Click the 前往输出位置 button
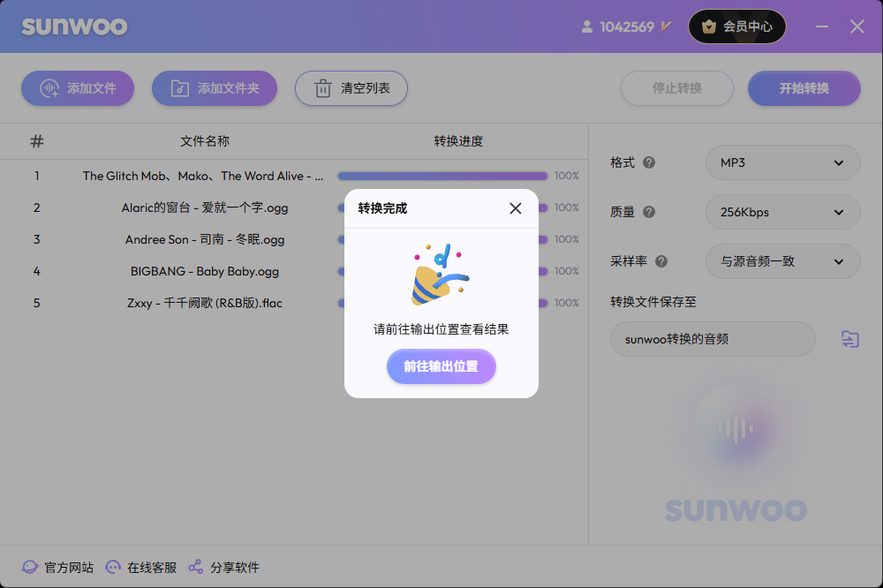This screenshot has height=588, width=883. [441, 366]
